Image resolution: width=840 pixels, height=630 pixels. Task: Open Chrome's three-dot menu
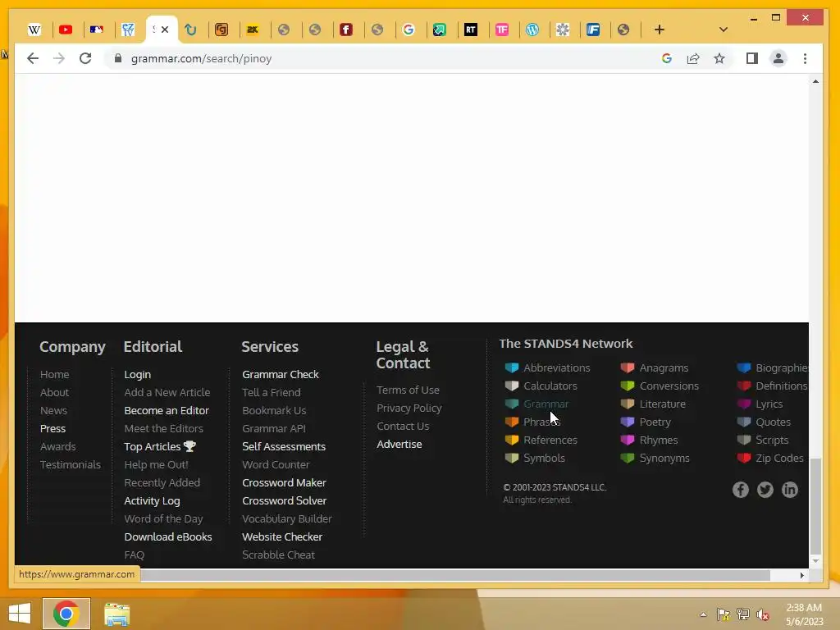click(806, 58)
